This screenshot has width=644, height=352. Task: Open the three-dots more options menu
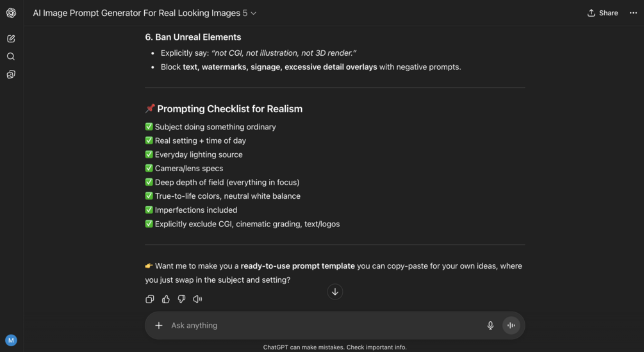(633, 13)
